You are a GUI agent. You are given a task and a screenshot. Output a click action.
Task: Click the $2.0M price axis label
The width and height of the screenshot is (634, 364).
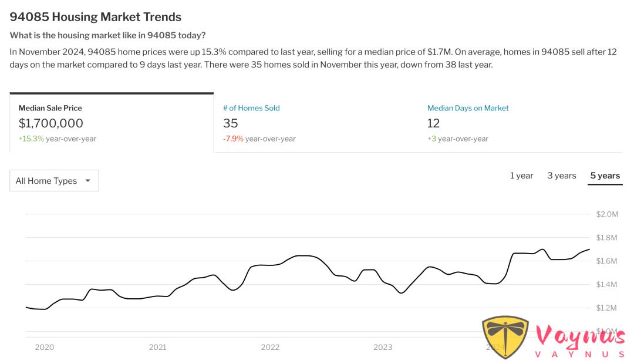(607, 214)
